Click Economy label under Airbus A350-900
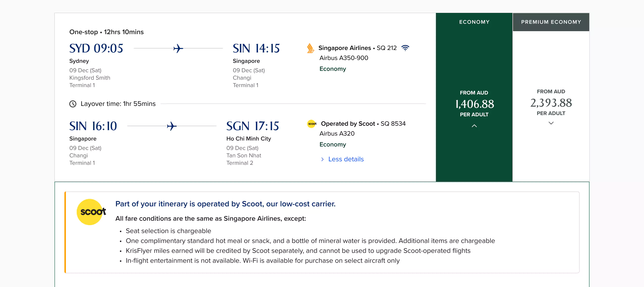 coord(333,69)
